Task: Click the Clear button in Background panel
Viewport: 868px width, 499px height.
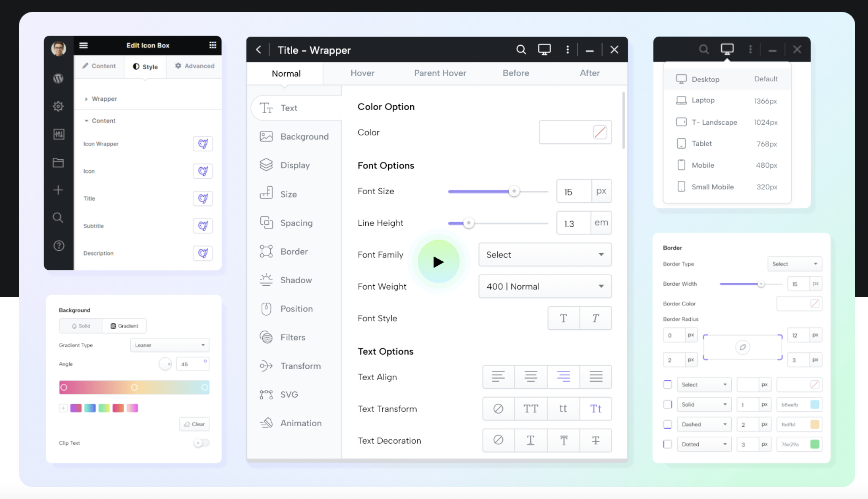Action: click(x=194, y=424)
